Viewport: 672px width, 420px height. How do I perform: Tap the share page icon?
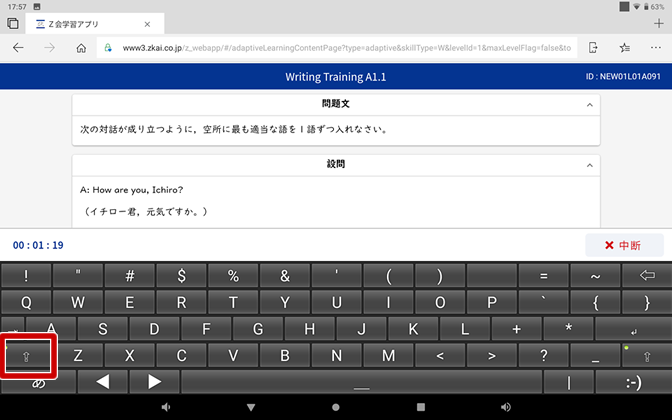click(593, 48)
